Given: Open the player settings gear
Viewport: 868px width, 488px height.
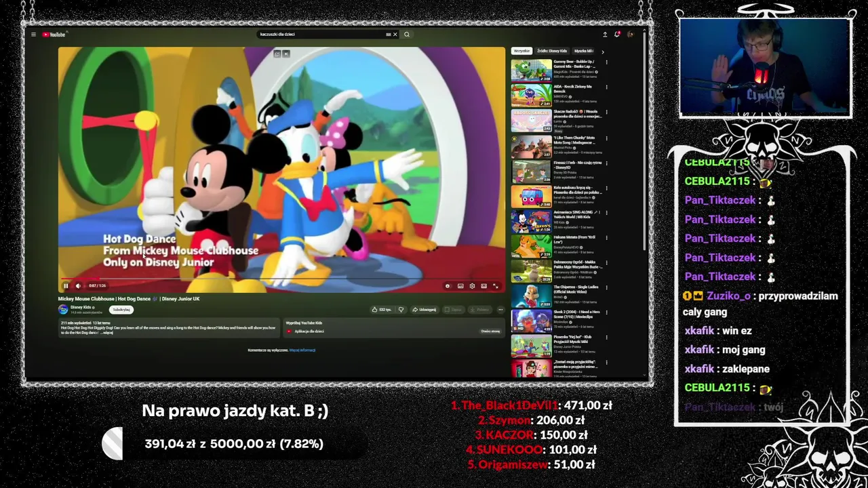Looking at the screenshot, I should 472,286.
